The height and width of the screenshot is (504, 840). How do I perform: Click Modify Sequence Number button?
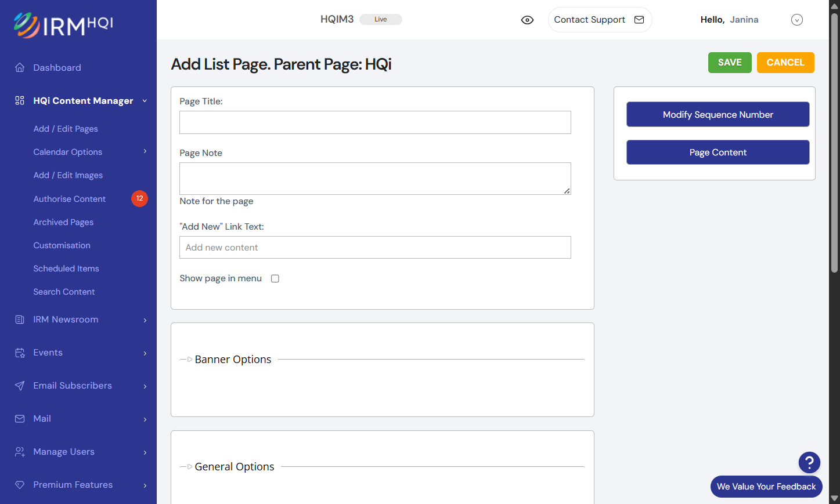coord(718,114)
